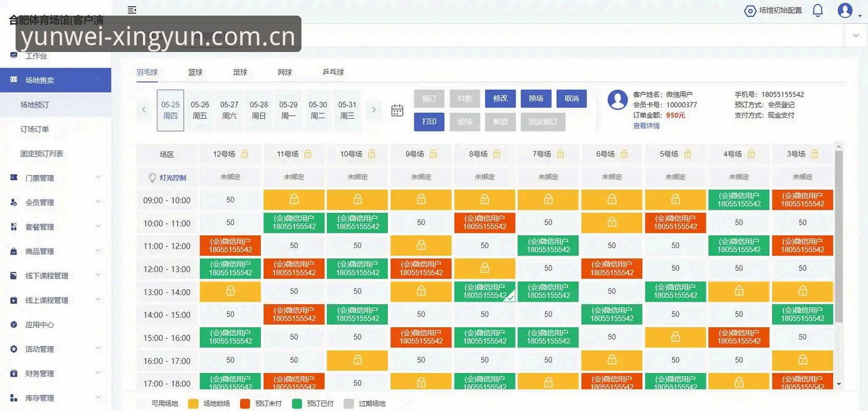
Task: Select date 05-26 周五
Action: point(200,110)
